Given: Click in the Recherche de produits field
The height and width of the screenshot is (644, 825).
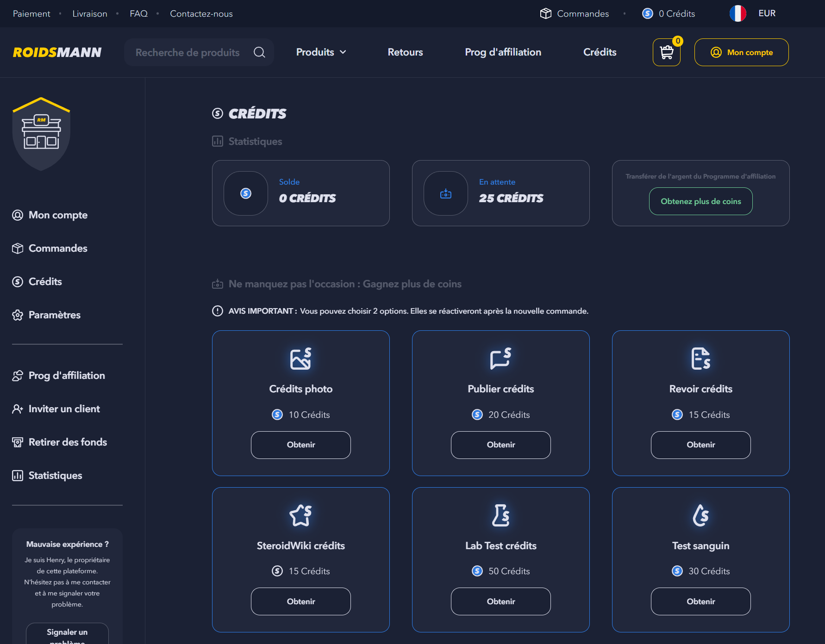Looking at the screenshot, I should point(187,52).
